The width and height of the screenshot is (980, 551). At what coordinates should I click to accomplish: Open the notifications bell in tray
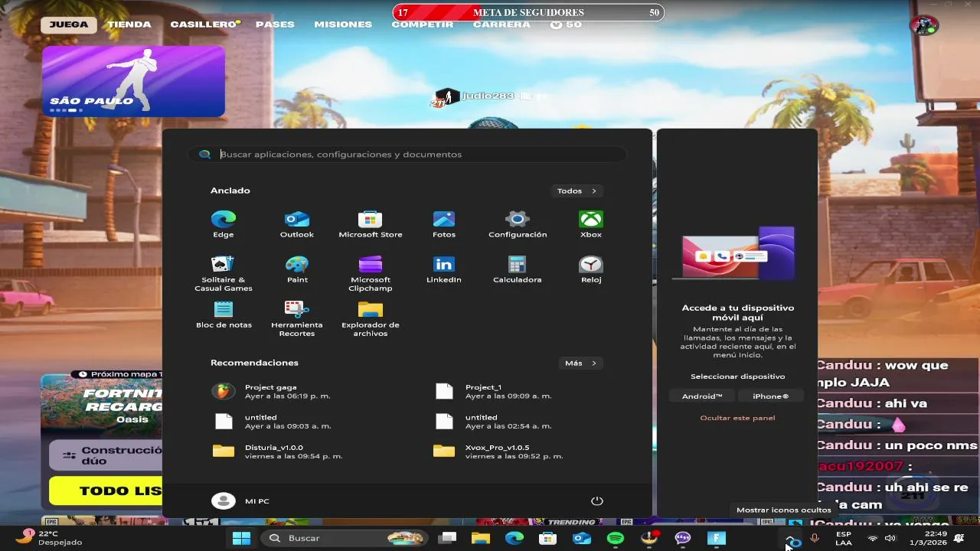point(959,538)
